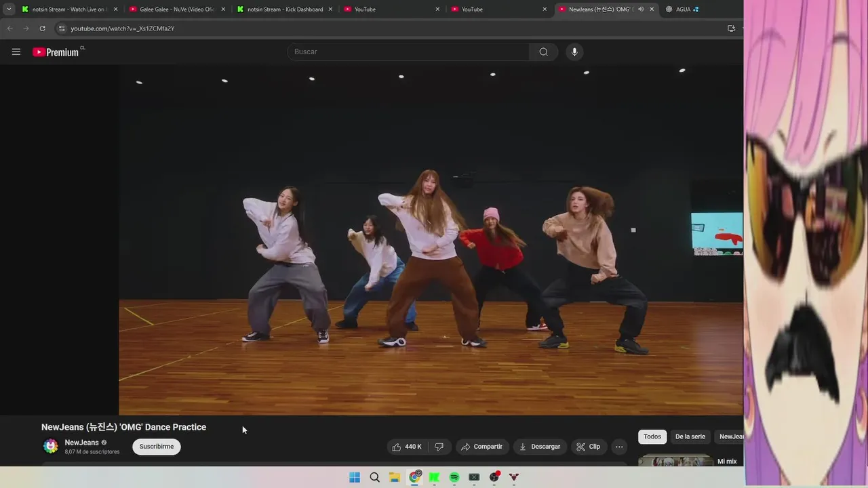Screen dimensions: 868x488
Task: Select the De la serie chip
Action: (690, 436)
